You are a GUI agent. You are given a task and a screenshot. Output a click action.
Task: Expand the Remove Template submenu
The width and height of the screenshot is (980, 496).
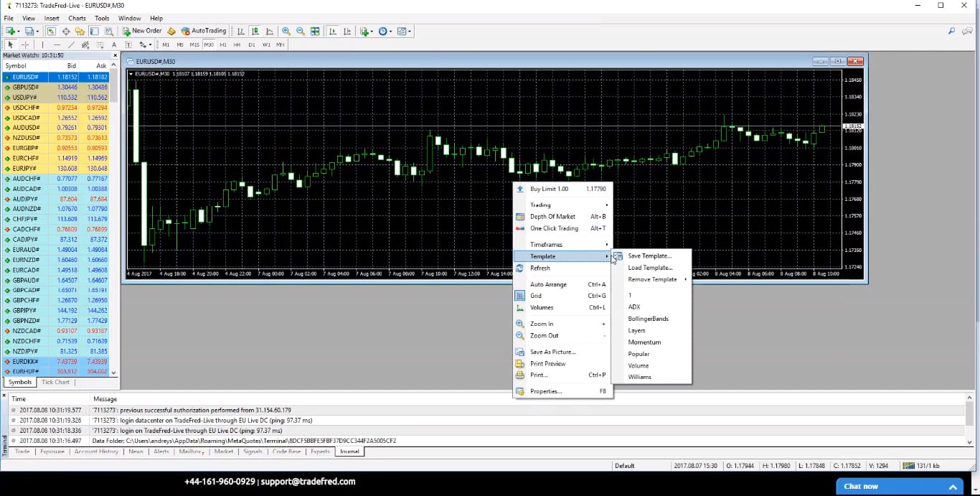(652, 279)
